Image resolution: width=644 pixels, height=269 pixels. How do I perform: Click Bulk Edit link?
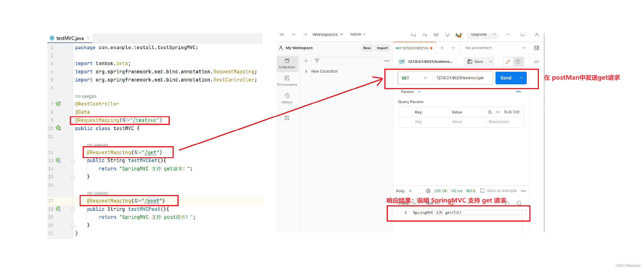(x=512, y=112)
